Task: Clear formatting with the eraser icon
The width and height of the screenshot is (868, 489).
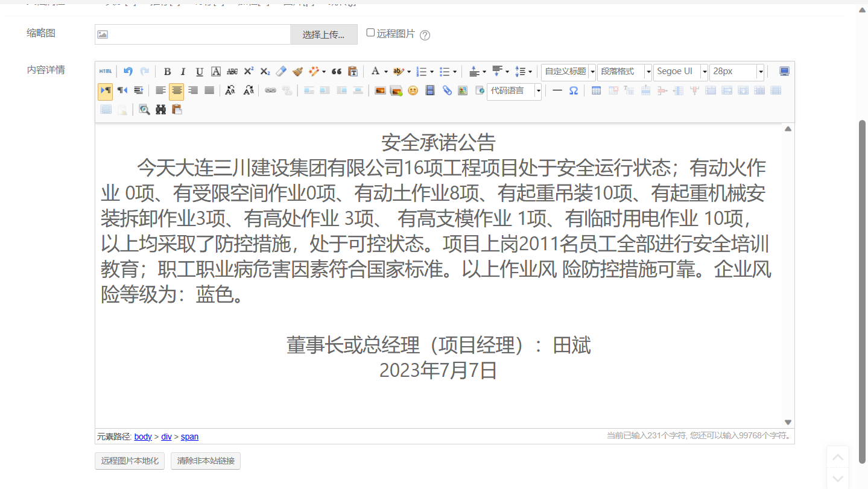Action: [x=281, y=72]
